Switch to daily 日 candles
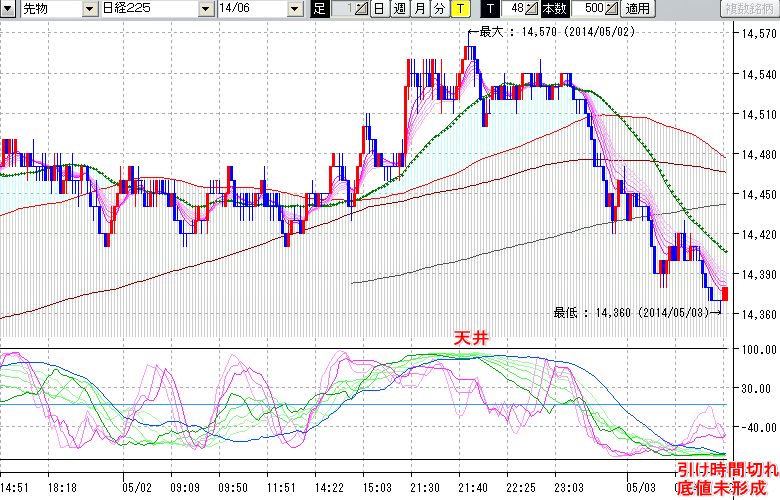 click(378, 9)
